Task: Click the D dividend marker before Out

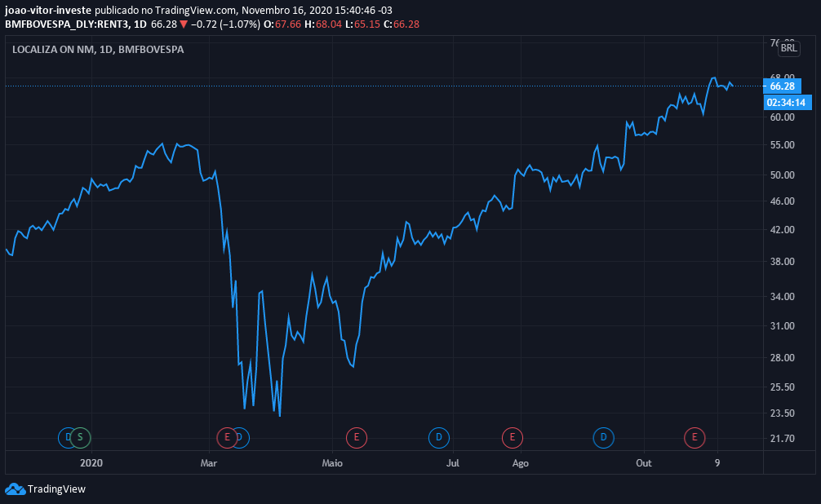Action: [x=603, y=437]
